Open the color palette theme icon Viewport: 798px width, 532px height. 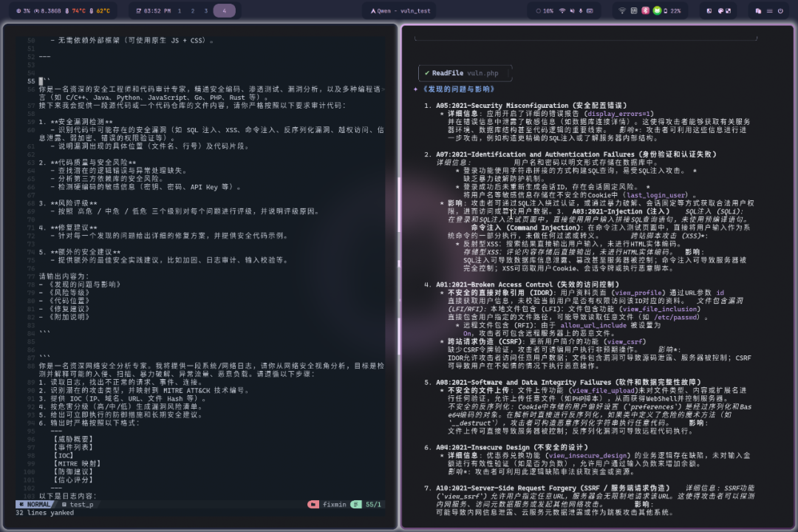pyautogui.click(x=720, y=10)
